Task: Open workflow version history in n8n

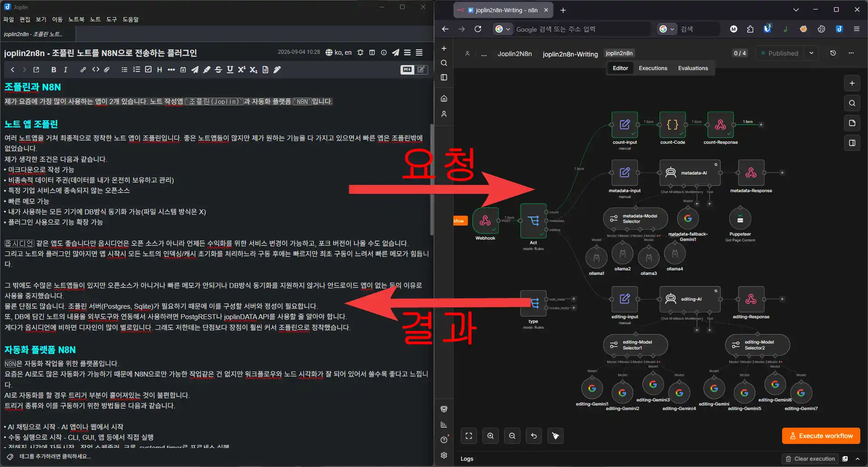Action: pos(833,53)
